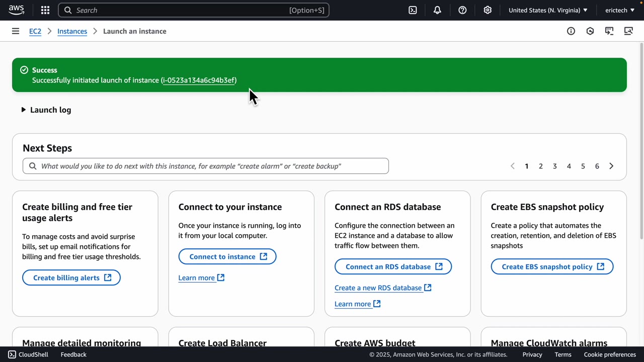Click the Connect an RDS database button
Image resolution: width=644 pixels, height=362 pixels.
393,266
